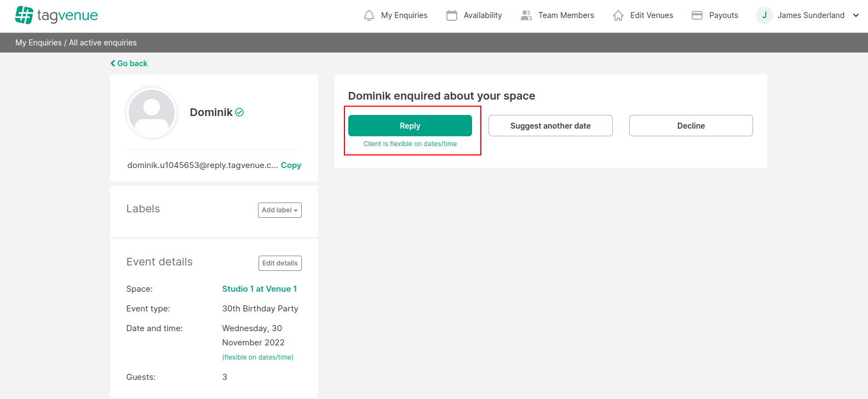Click the Edit details button
Image resolution: width=868 pixels, height=399 pixels.
[x=280, y=263]
